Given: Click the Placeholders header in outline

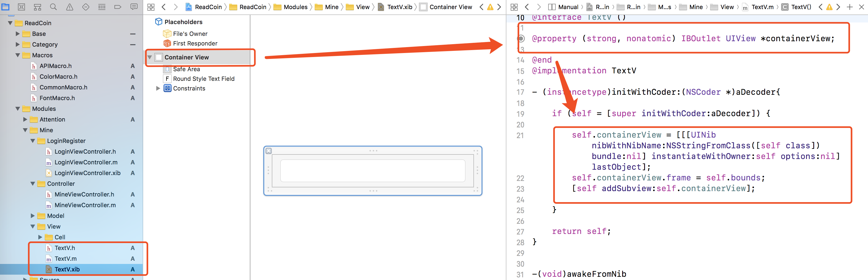Looking at the screenshot, I should tap(183, 22).
